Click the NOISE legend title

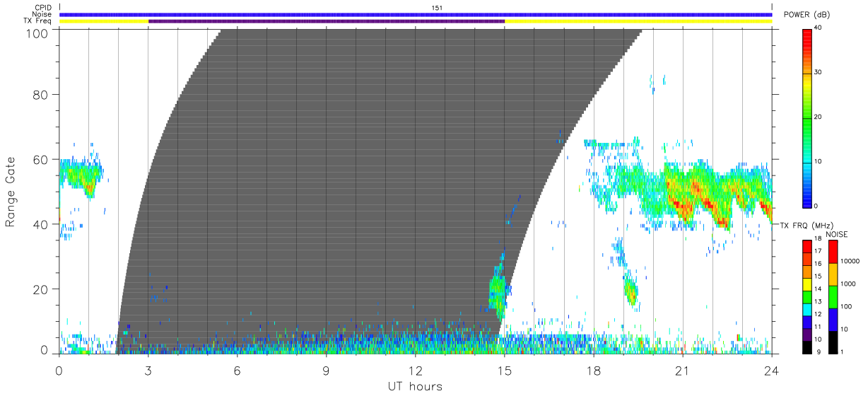pos(838,234)
